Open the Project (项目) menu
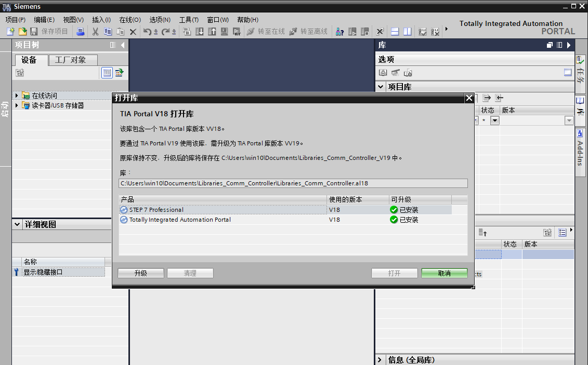The image size is (588, 365). tap(16, 20)
